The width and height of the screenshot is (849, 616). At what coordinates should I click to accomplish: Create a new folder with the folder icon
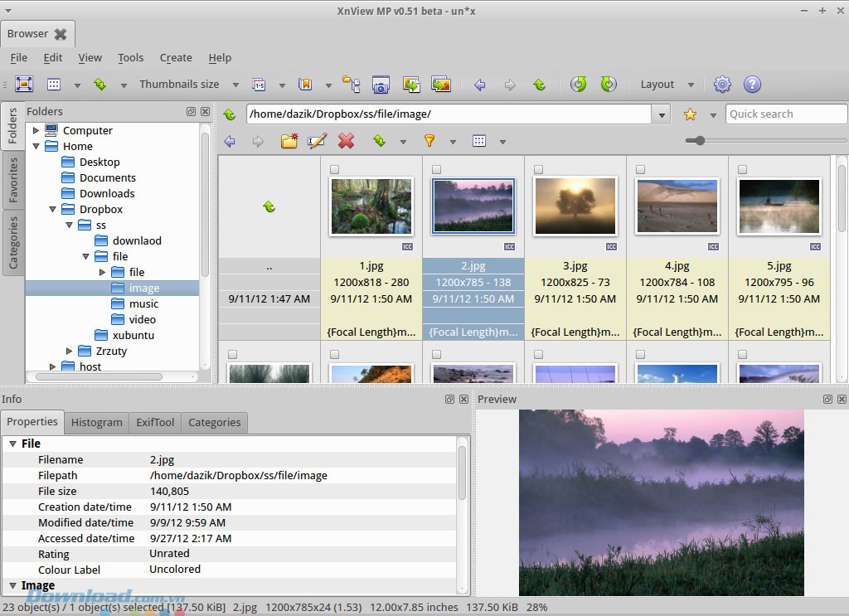click(x=289, y=141)
